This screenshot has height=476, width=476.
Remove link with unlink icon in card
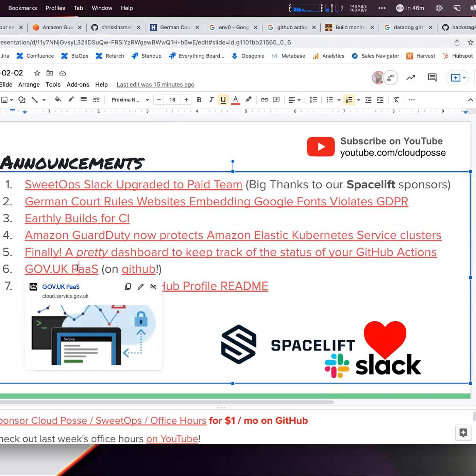pyautogui.click(x=153, y=287)
